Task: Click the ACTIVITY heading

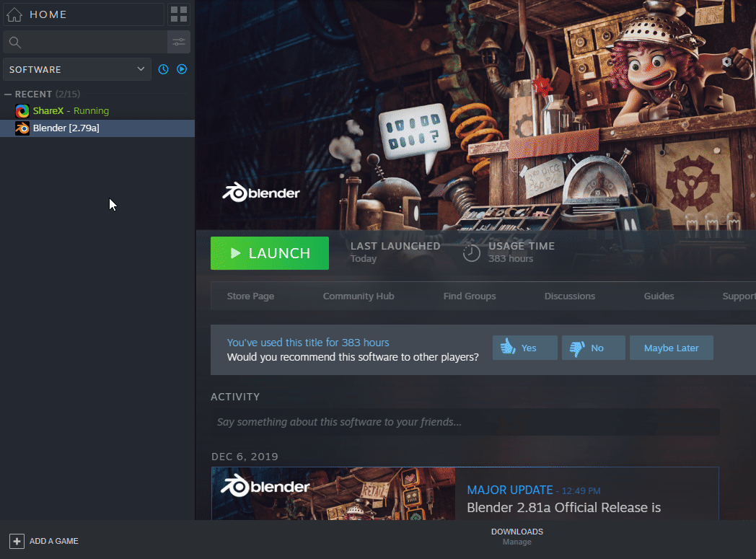Action: coord(235,397)
